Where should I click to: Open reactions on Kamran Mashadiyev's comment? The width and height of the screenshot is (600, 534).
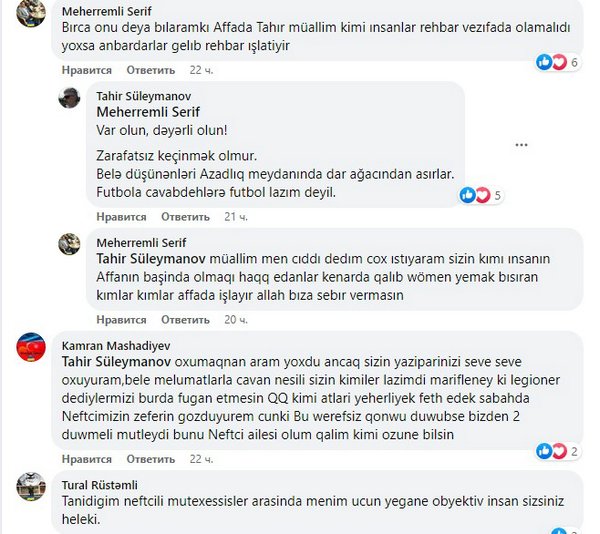pos(558,451)
